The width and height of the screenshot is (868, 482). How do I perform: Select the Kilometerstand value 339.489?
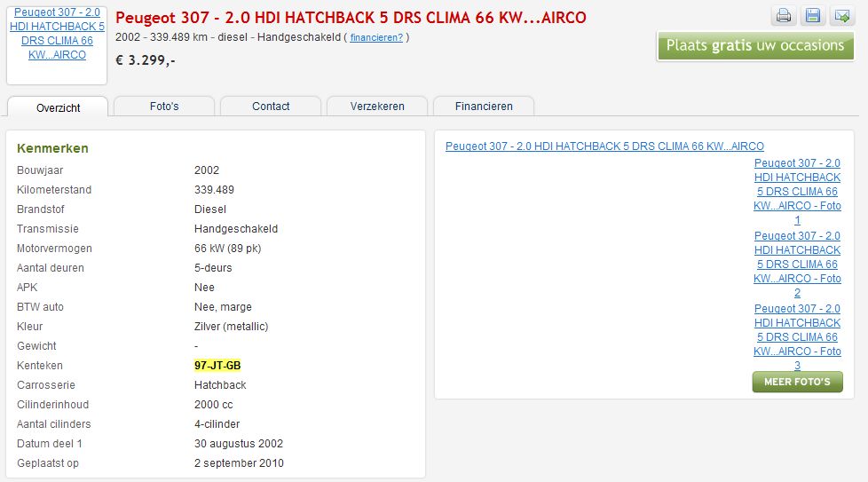point(214,190)
